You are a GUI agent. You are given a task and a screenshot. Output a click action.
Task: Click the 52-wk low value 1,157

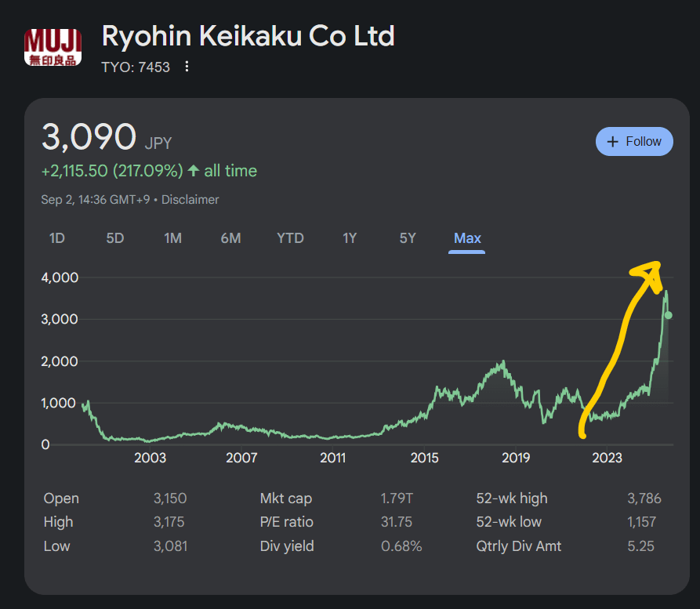point(641,522)
